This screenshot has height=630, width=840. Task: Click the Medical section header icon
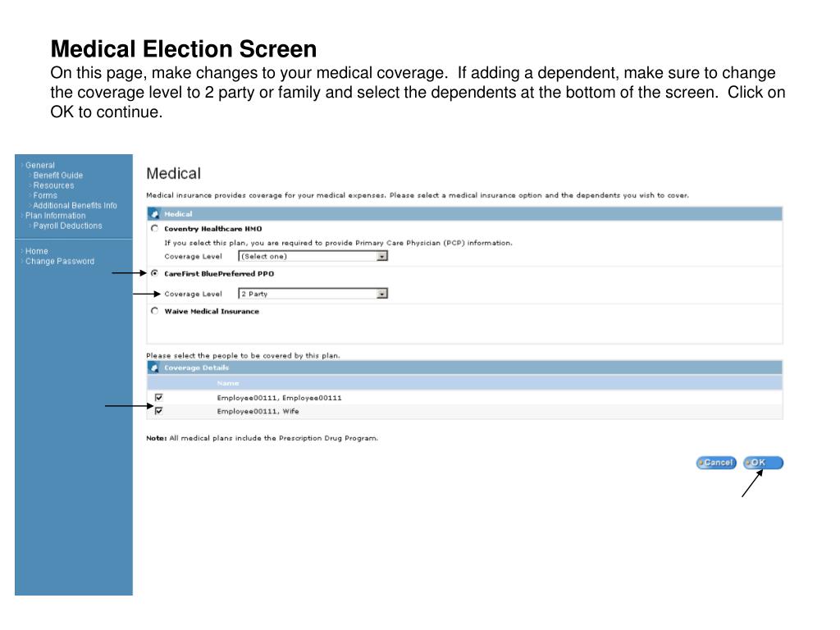tap(154, 214)
